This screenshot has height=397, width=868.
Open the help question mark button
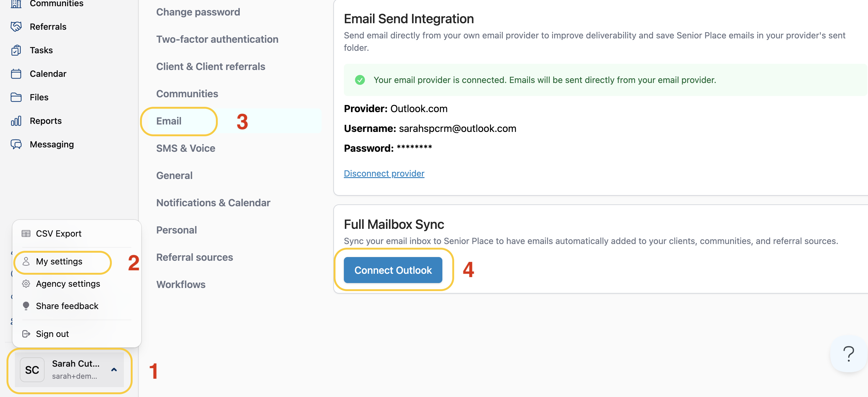point(848,354)
